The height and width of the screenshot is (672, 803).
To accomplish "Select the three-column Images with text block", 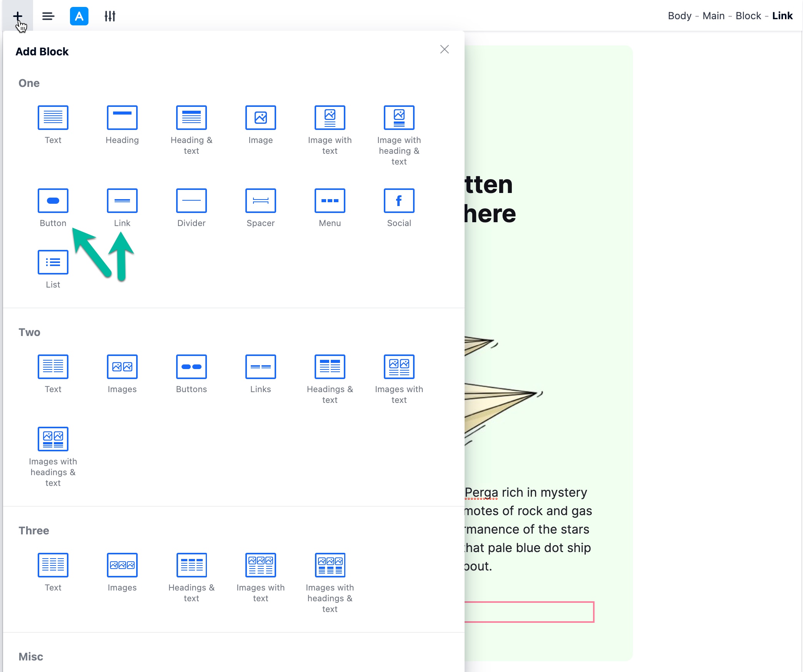I will click(260, 565).
